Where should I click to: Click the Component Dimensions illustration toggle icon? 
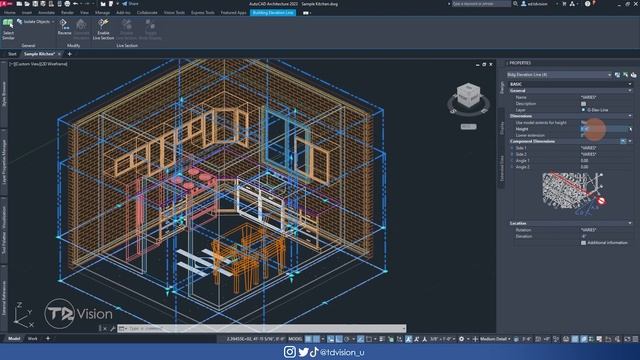pyautogui.click(x=623, y=141)
